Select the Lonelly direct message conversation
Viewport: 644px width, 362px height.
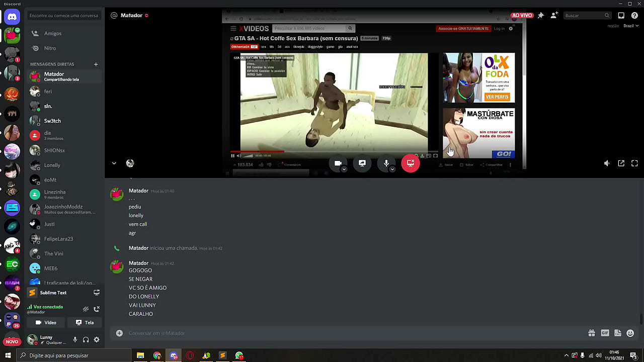pyautogui.click(x=52, y=165)
